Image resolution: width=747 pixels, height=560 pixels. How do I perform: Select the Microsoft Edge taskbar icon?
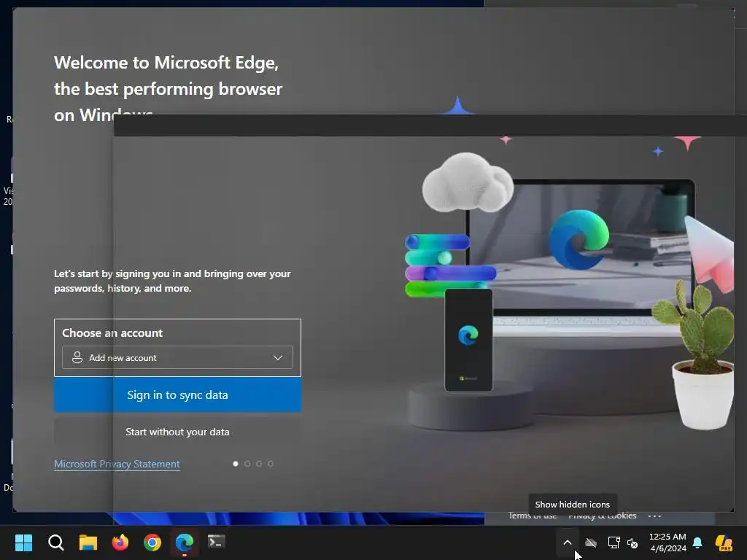click(185, 542)
